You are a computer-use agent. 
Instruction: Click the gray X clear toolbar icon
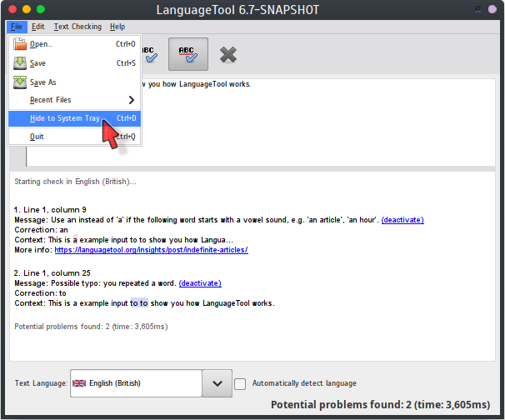(228, 54)
